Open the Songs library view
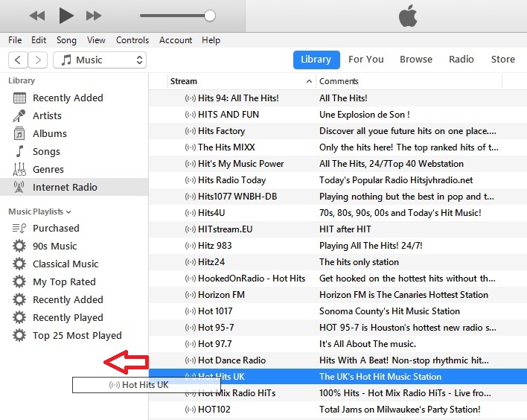Viewport: 527px width, 420px height. click(x=46, y=152)
